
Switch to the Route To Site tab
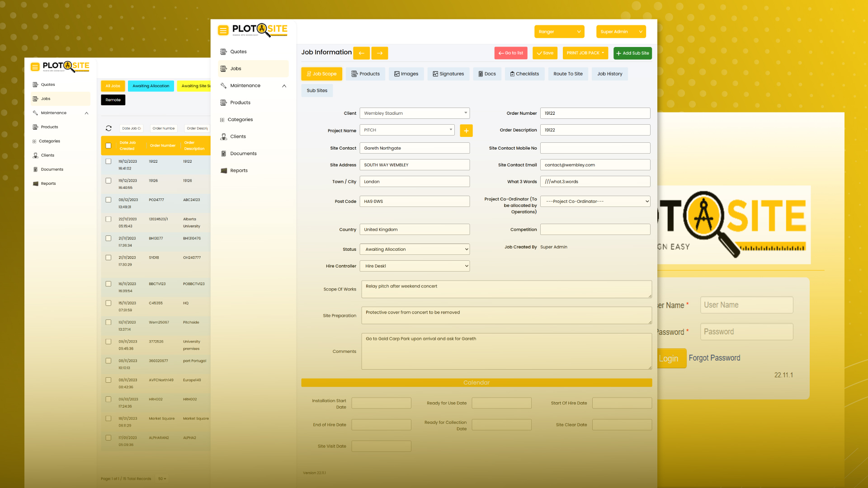point(568,74)
